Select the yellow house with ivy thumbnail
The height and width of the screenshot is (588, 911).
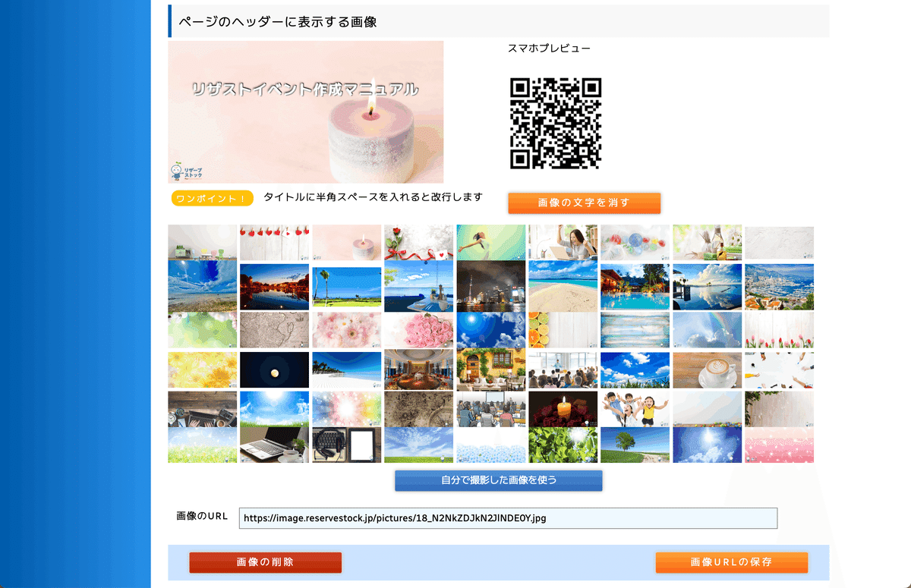(490, 369)
